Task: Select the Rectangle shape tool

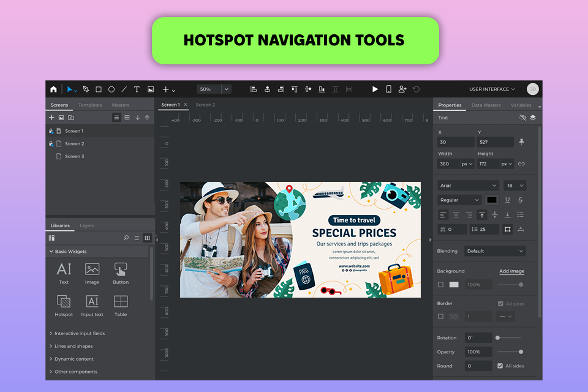Action: pyautogui.click(x=99, y=89)
